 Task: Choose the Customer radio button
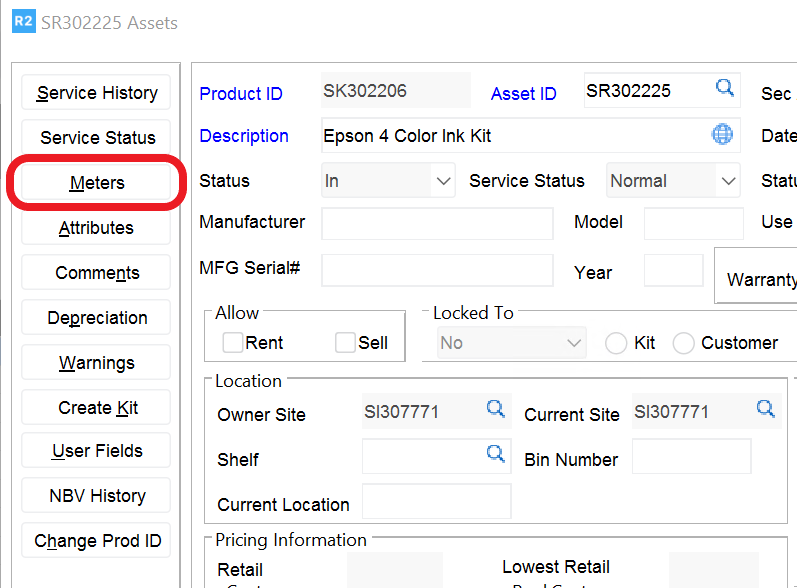[x=684, y=343]
